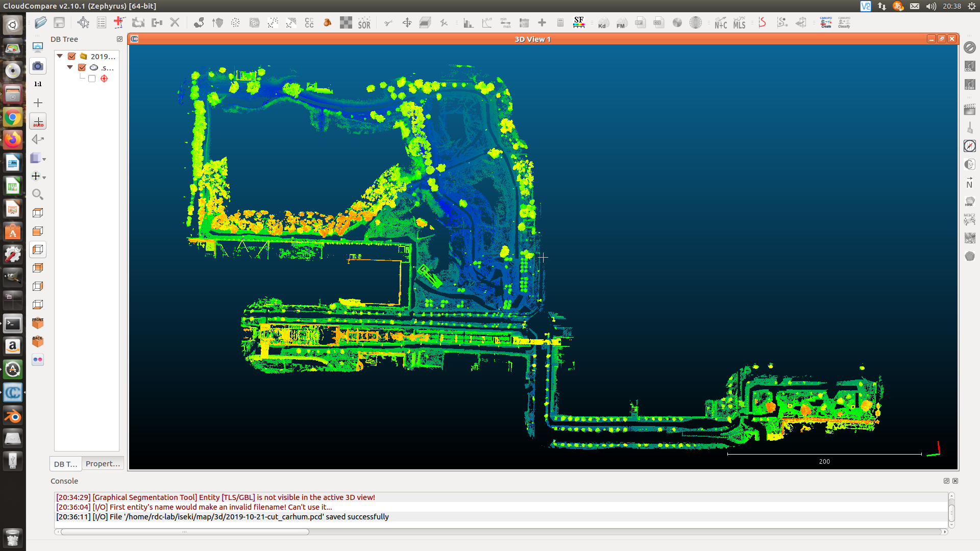Click the camera snapshot icon in sidebar
The width and height of the screenshot is (980, 551).
(38, 66)
